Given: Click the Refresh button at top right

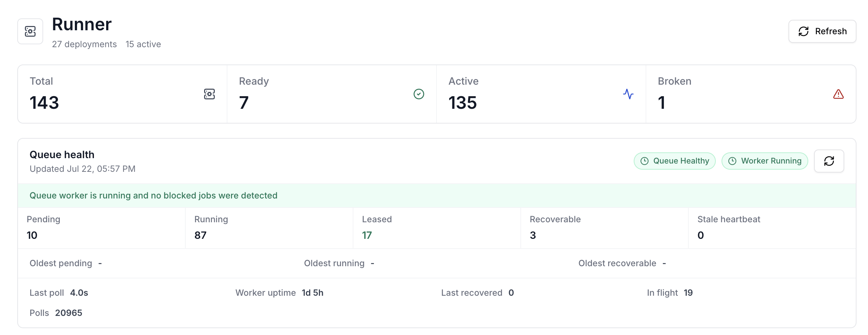Looking at the screenshot, I should click(x=822, y=31).
